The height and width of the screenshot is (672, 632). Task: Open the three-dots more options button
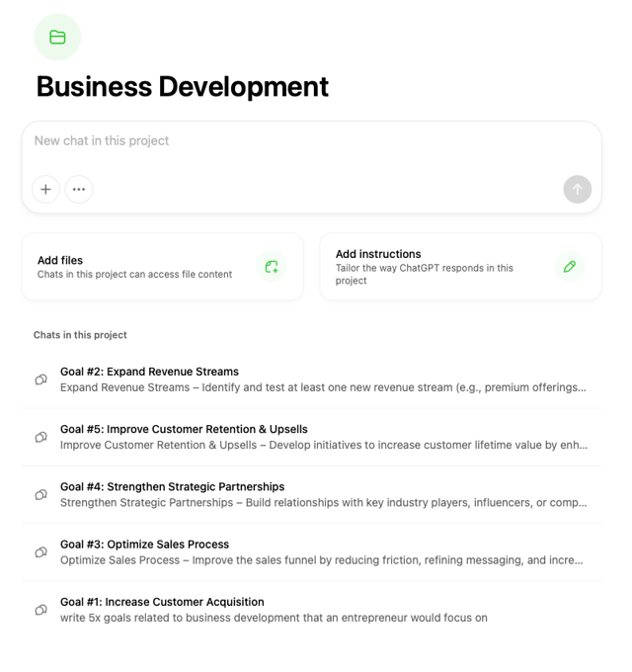point(79,189)
